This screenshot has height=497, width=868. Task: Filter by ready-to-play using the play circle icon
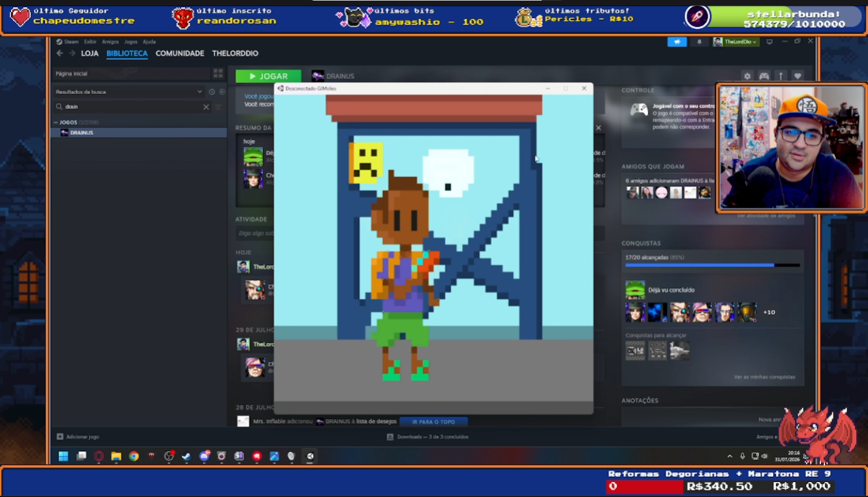tap(222, 92)
